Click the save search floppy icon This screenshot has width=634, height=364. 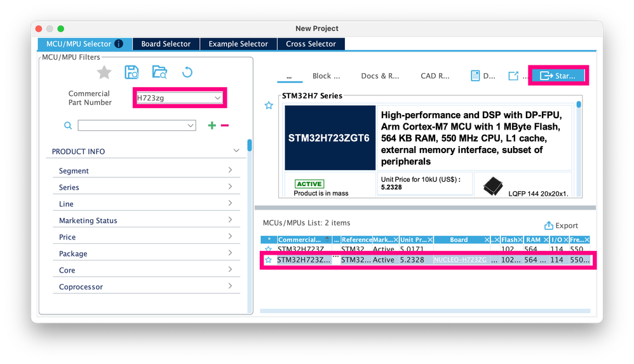click(x=132, y=72)
